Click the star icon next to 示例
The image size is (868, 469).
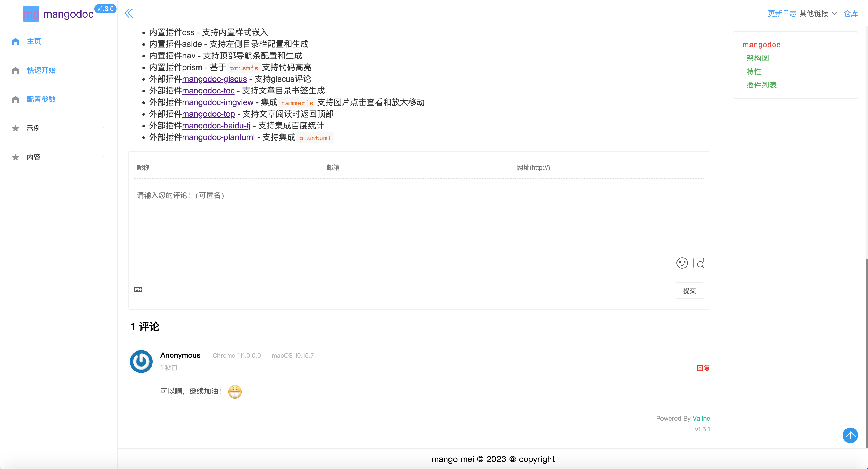click(16, 128)
